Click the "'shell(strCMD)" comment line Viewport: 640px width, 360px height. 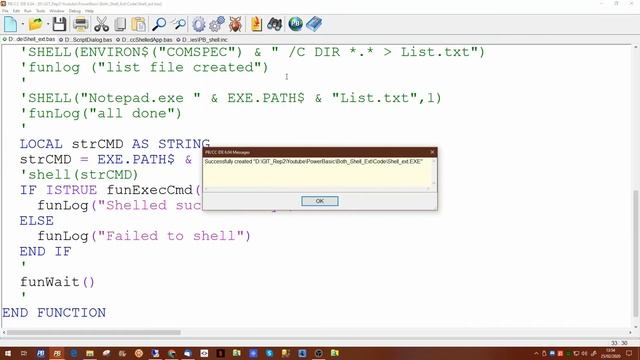pyautogui.click(x=79, y=175)
